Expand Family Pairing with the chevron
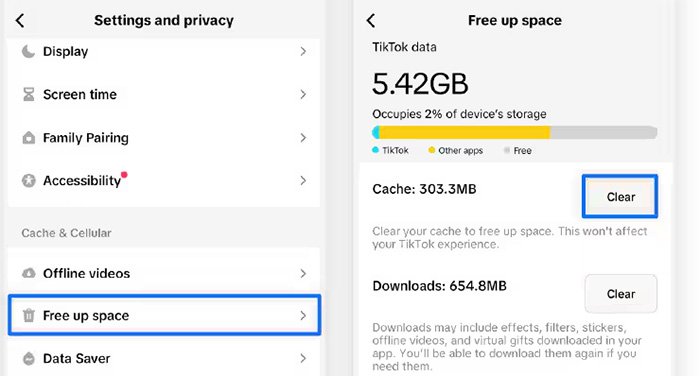700x376 pixels. click(x=303, y=138)
